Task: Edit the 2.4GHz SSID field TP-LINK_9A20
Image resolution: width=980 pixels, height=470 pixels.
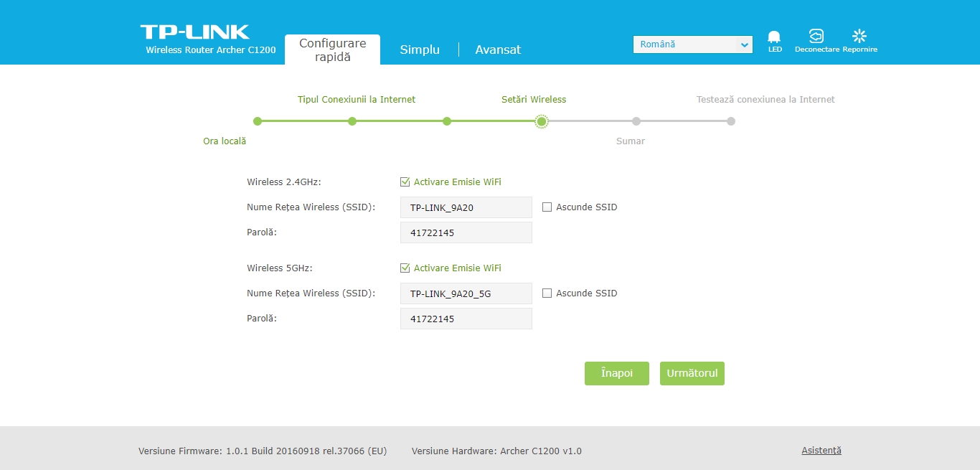Action: pyautogui.click(x=466, y=207)
